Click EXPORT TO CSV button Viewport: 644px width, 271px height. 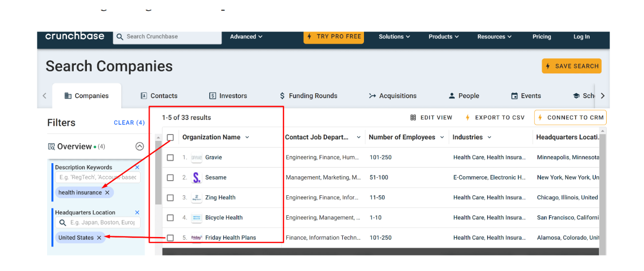(495, 118)
